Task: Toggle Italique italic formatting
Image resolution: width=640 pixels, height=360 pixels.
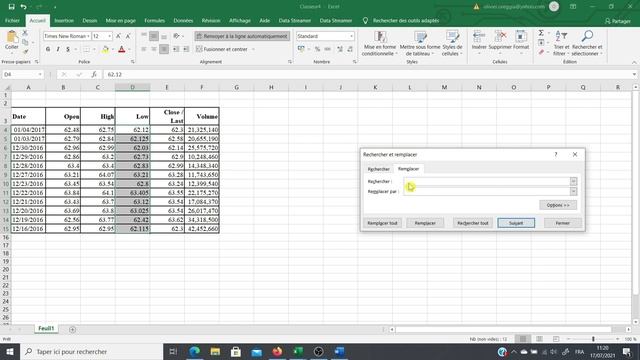Action: pyautogui.click(x=58, y=49)
